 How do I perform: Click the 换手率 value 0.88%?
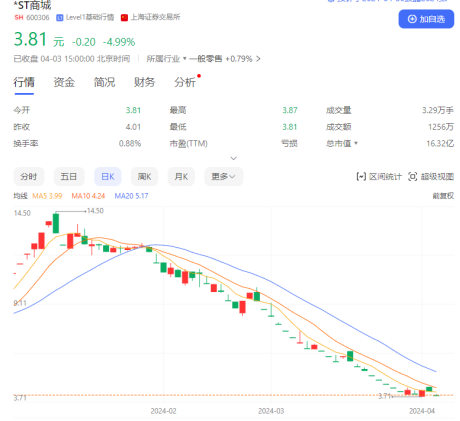coord(130,143)
